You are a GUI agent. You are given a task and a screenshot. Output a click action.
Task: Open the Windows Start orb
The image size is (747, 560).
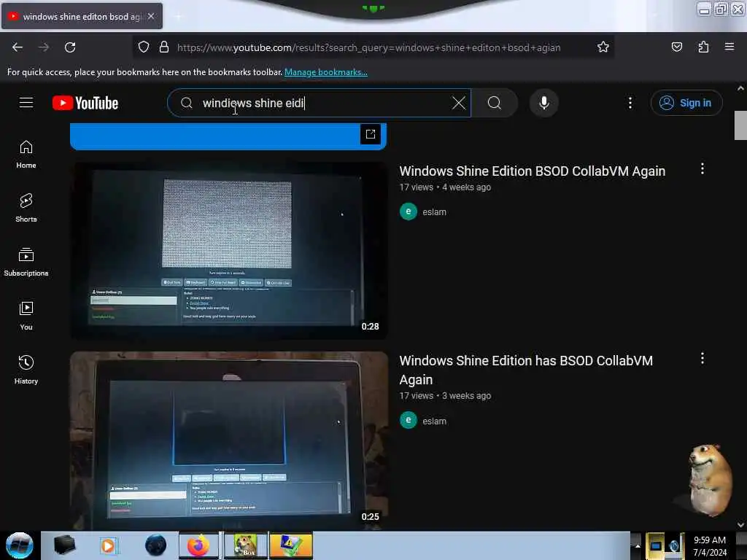[x=19, y=545]
